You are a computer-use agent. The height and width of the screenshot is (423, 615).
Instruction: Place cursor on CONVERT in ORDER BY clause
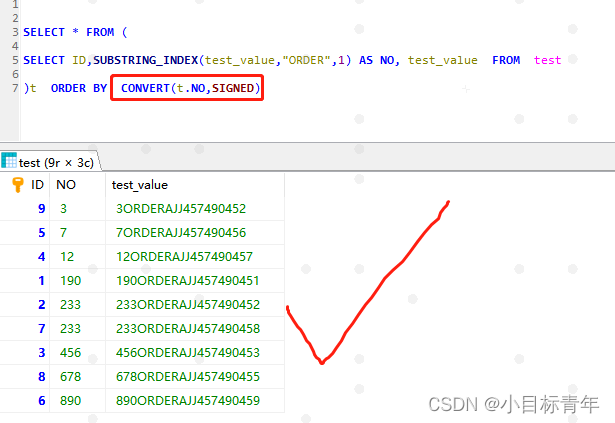(145, 88)
